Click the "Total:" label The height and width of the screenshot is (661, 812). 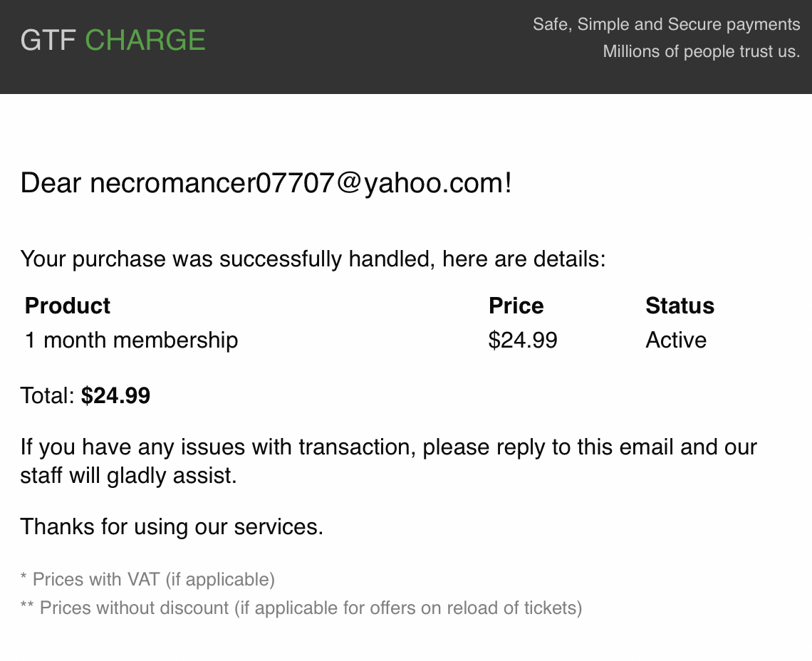click(x=47, y=395)
